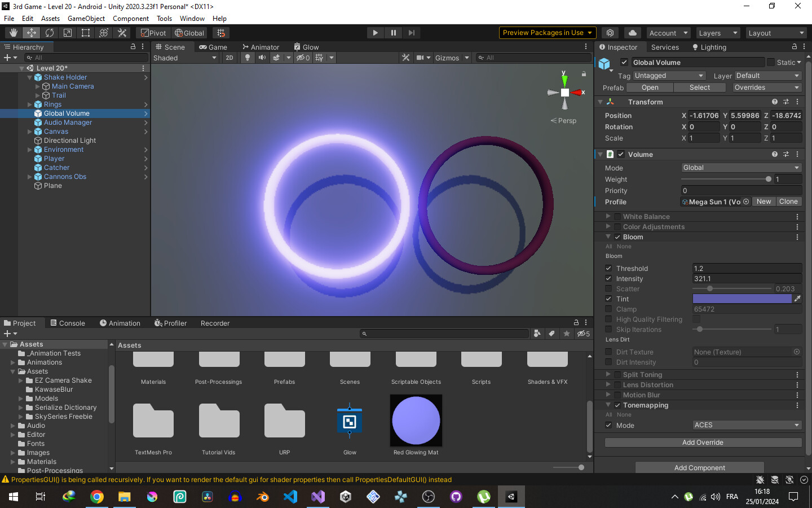
Task: Select the Scale tool
Action: (x=67, y=32)
